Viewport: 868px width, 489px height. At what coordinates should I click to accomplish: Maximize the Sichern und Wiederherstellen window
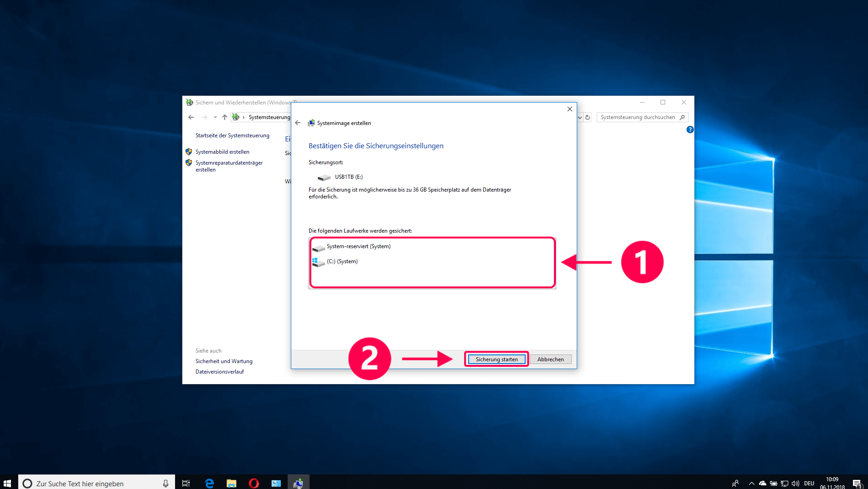[x=663, y=103]
